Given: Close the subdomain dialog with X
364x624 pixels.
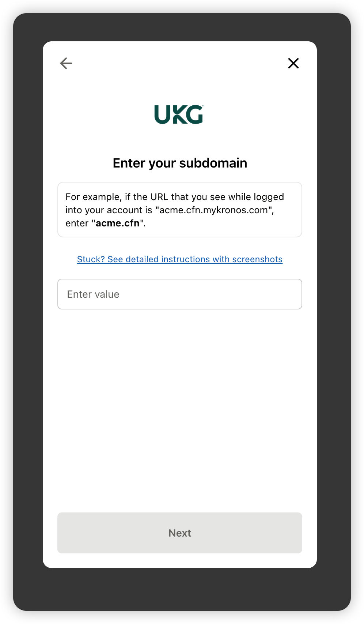Looking at the screenshot, I should pos(293,63).
